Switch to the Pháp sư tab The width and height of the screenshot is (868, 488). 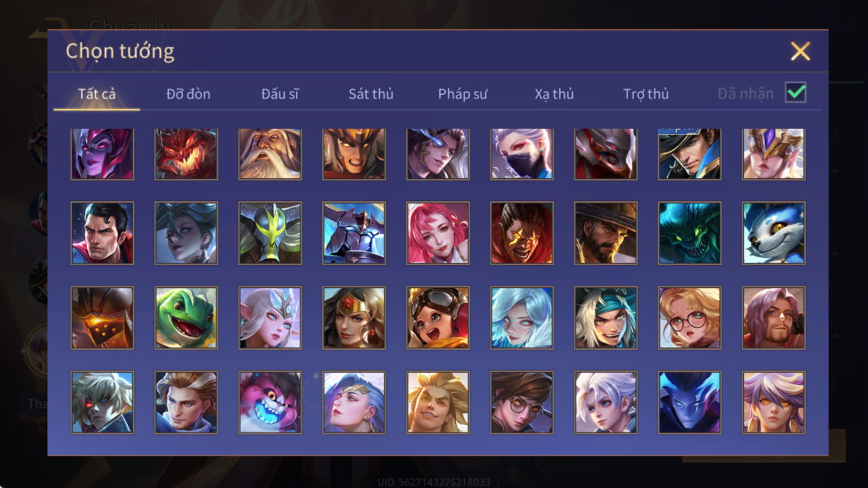(463, 94)
